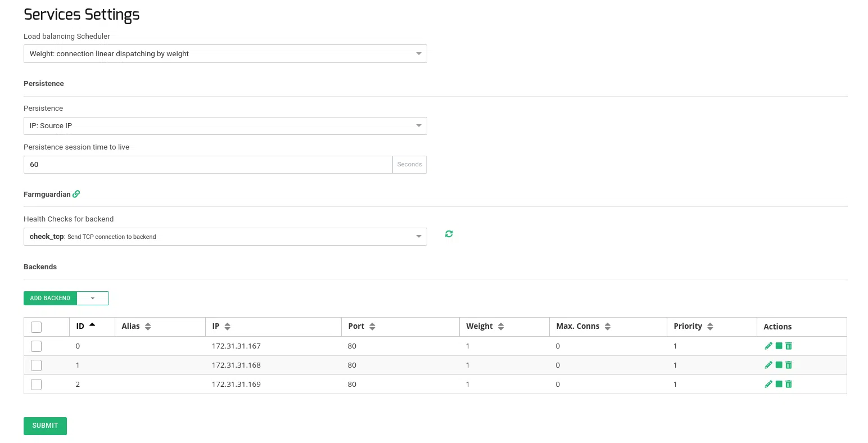Check the box for backend 172.31.31.167
Screen dimensions: 868x443
click(x=37, y=346)
